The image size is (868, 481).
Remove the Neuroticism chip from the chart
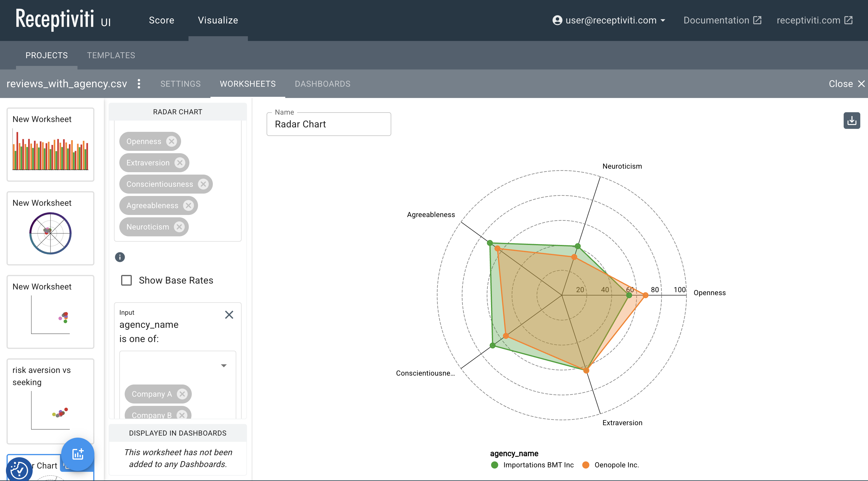point(179,227)
